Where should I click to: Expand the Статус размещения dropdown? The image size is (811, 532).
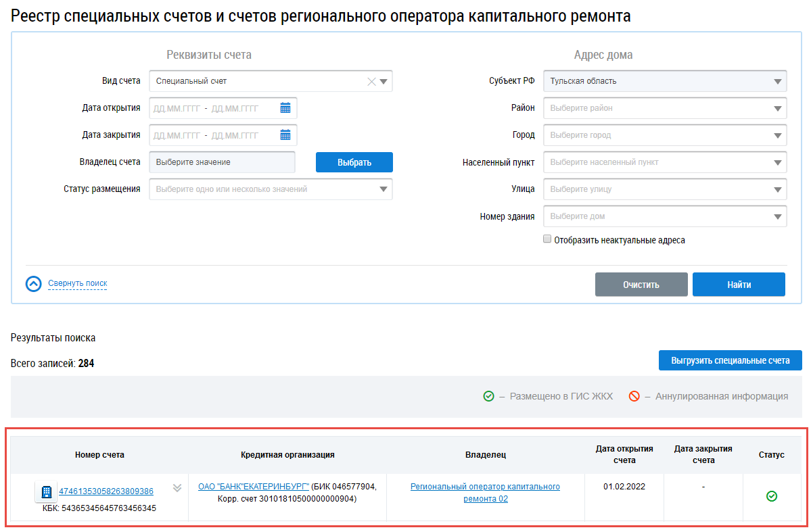pos(383,189)
